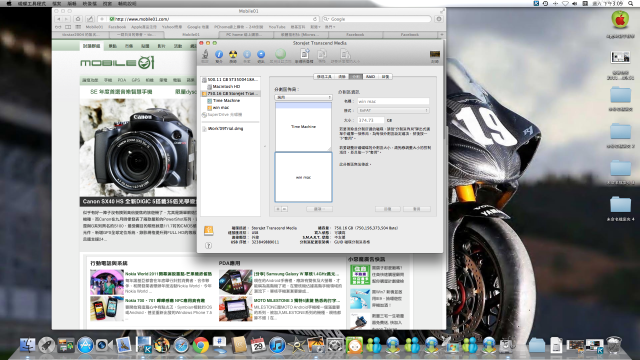Screen dimensions: 640x360
Task: Launch Google Chrome from the Dock
Action: coord(200,346)
